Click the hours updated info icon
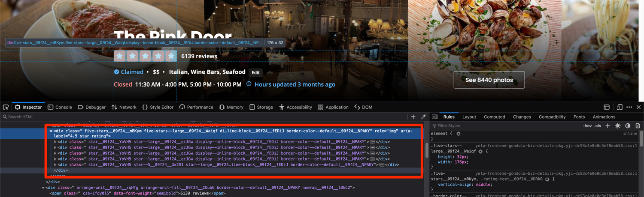 249,84
